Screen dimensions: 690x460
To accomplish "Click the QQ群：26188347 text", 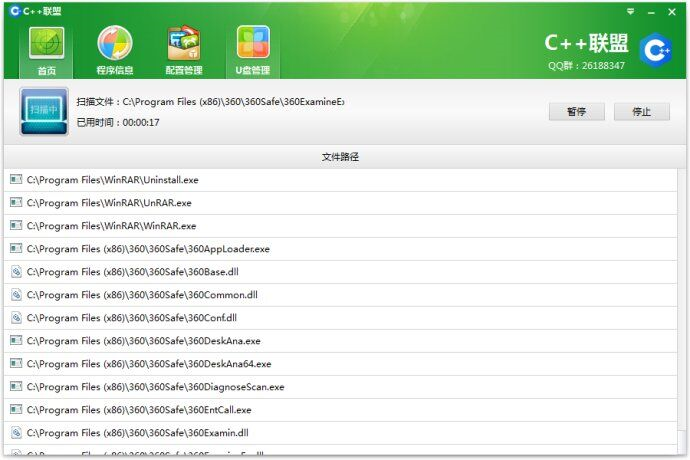I will (x=586, y=66).
